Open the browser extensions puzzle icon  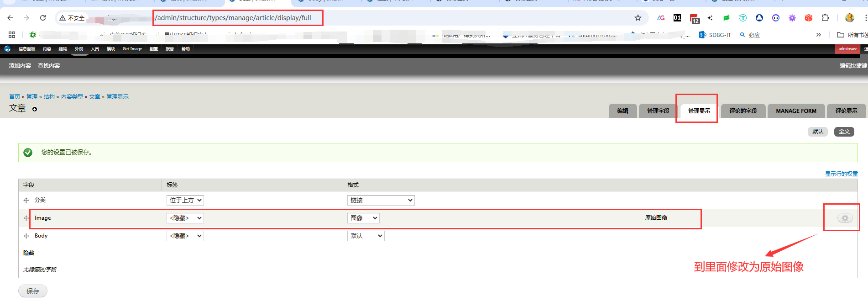point(825,18)
